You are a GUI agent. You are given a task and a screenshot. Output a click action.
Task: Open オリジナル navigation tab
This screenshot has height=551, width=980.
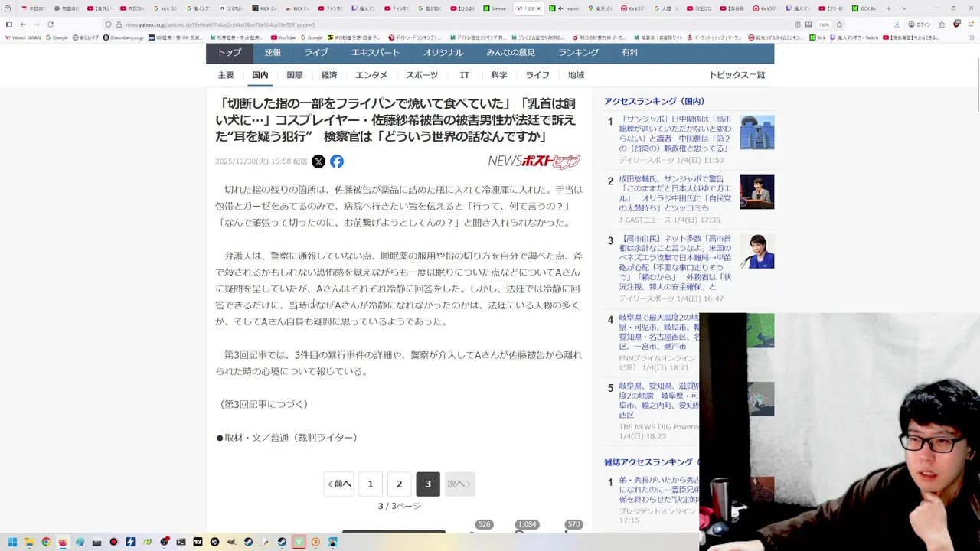pos(443,53)
